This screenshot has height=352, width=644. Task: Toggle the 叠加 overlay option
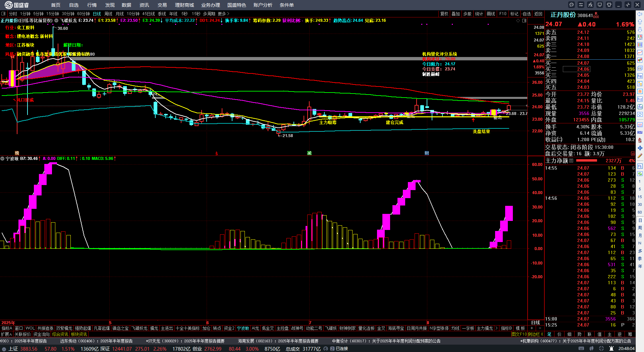(455, 14)
